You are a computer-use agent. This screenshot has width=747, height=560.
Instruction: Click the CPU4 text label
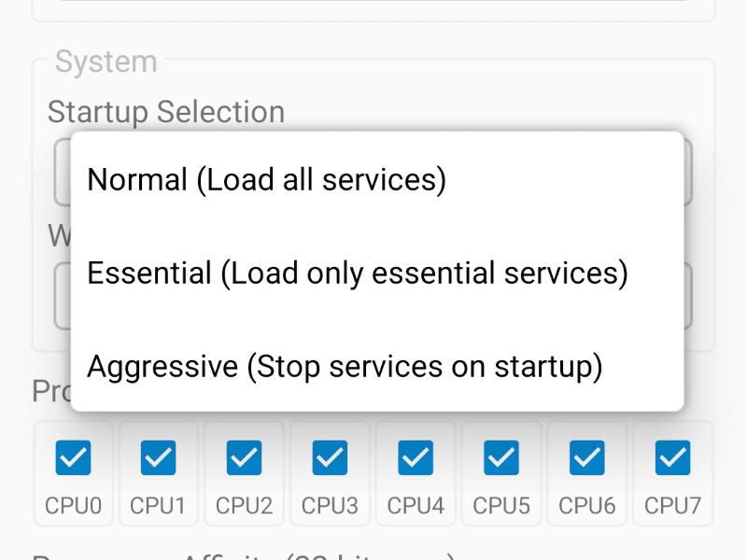416,506
